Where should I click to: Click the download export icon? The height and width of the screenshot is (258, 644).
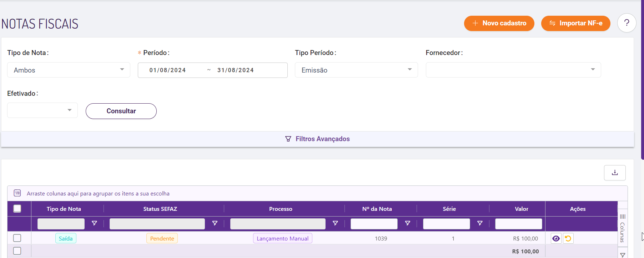tap(615, 173)
